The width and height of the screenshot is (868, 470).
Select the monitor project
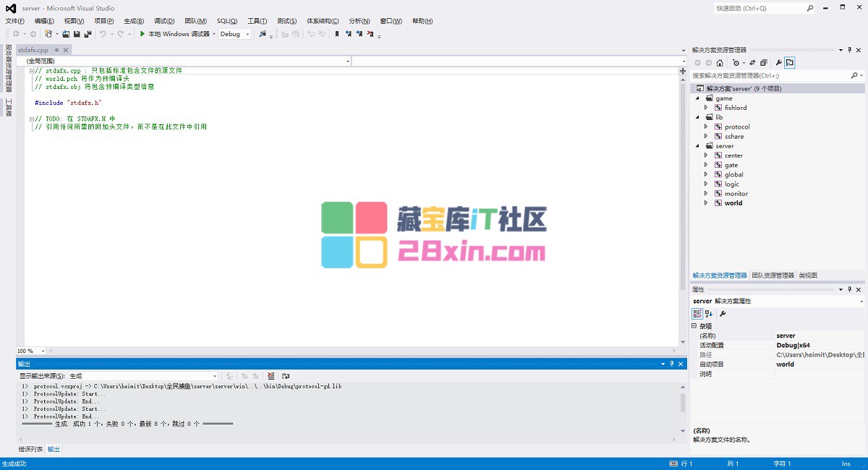(x=736, y=194)
